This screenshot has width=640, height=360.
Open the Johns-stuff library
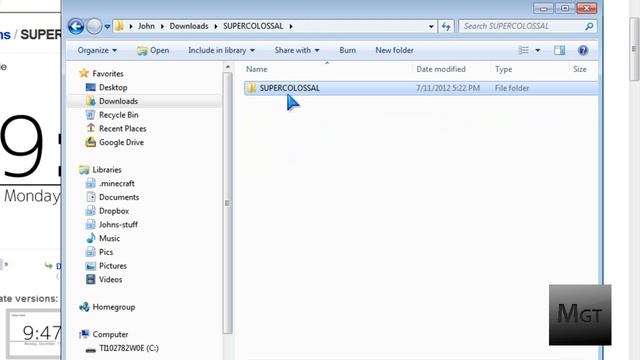118,224
